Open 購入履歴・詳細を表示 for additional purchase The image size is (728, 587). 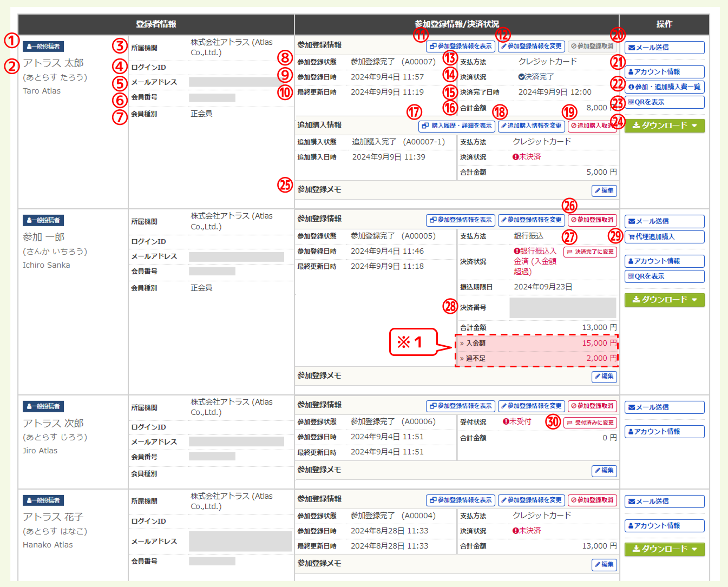[457, 126]
